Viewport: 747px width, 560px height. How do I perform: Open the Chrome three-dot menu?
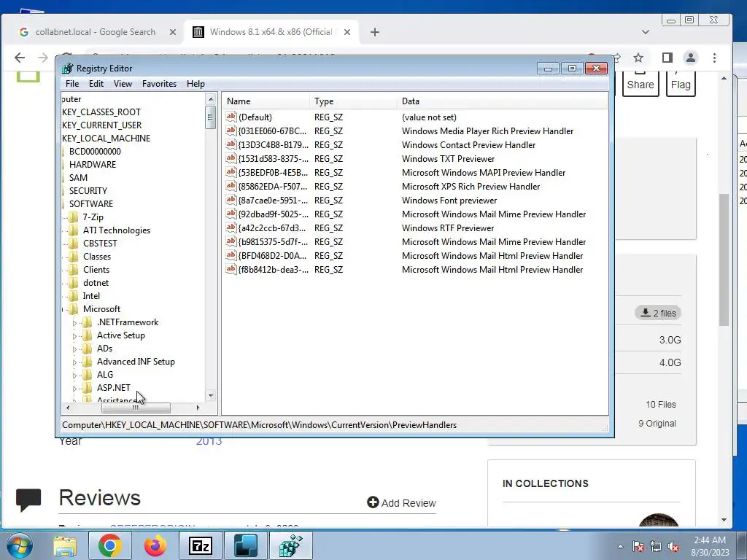tap(714, 58)
